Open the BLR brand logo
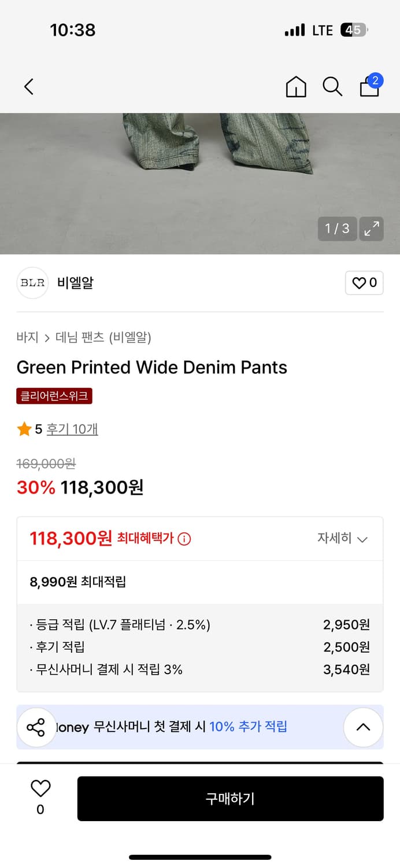Viewport: 400px width, 868px height. pyautogui.click(x=32, y=283)
